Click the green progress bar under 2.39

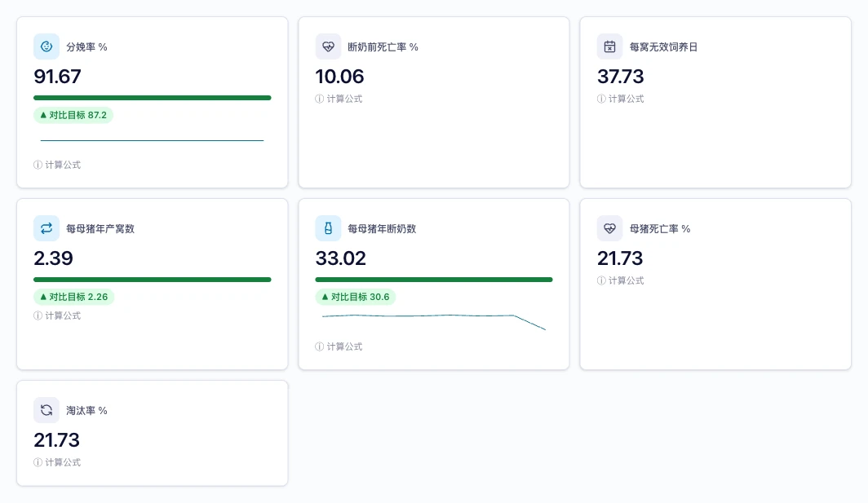[x=153, y=280]
